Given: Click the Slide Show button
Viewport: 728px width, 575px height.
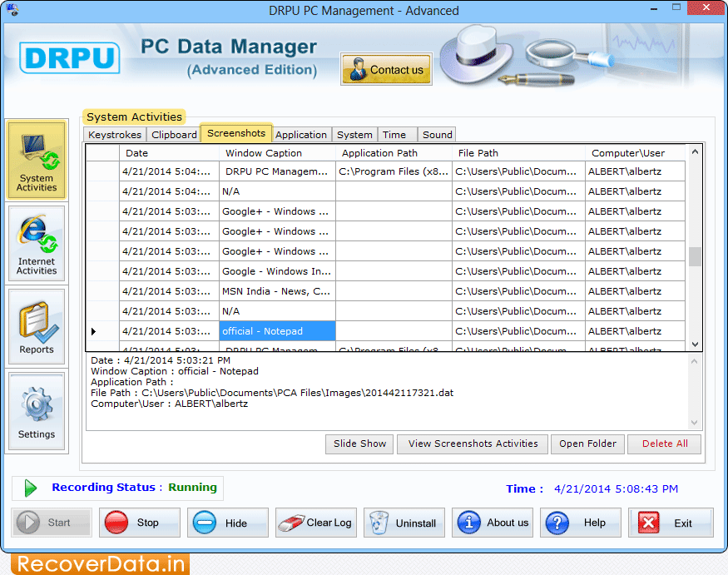Looking at the screenshot, I should 359,444.
